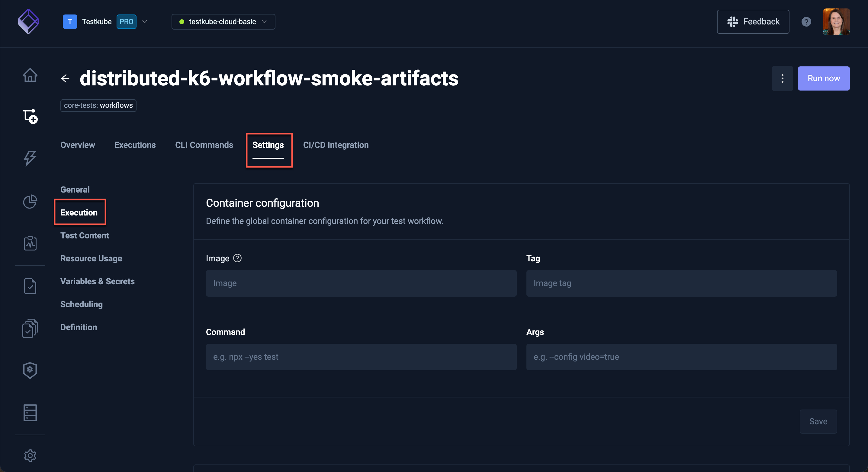The height and width of the screenshot is (472, 868).
Task: Click the shield/security icon in sidebar
Action: click(x=30, y=370)
